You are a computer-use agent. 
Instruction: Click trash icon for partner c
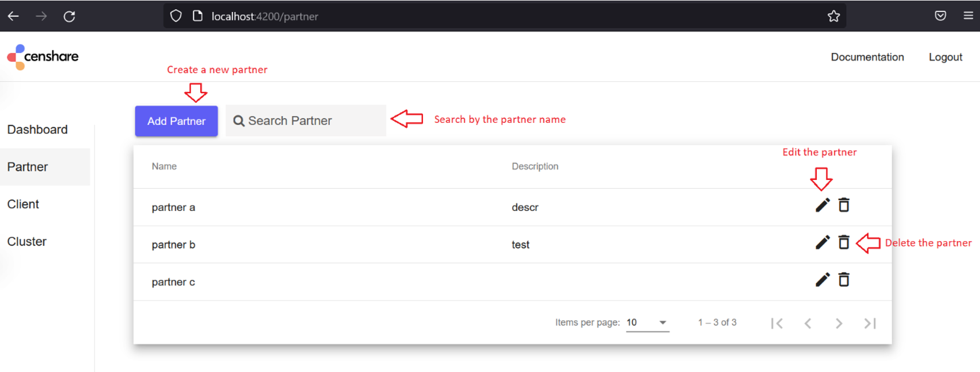pos(844,279)
